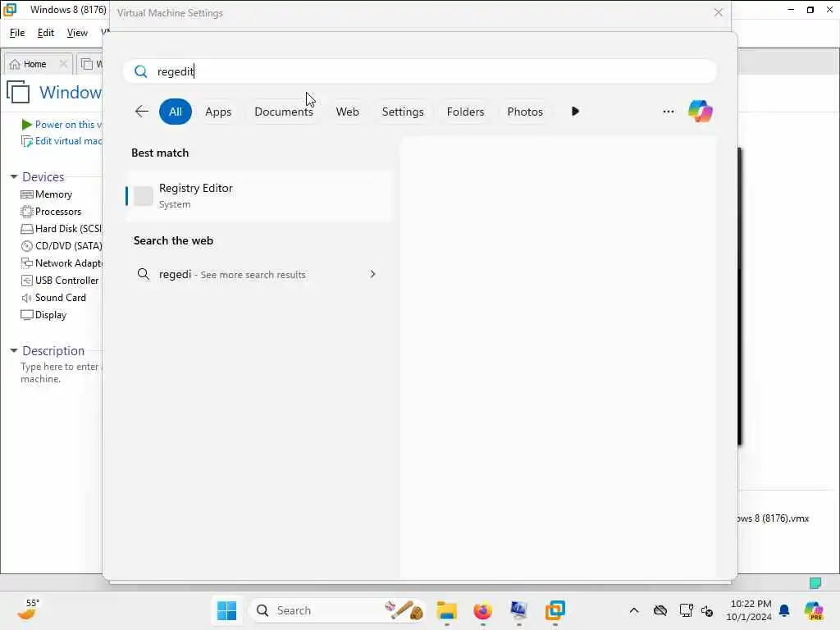Show more filter categories with play arrow
Screen dimensions: 840x630
tap(575, 112)
